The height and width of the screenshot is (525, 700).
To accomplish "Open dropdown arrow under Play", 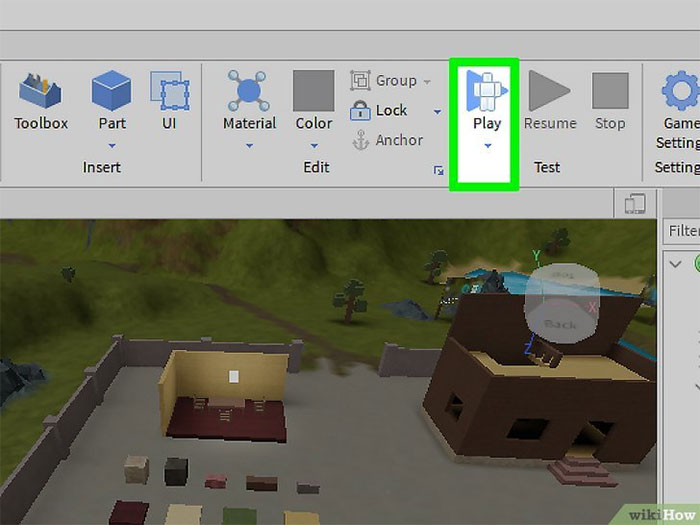I will tap(487, 146).
